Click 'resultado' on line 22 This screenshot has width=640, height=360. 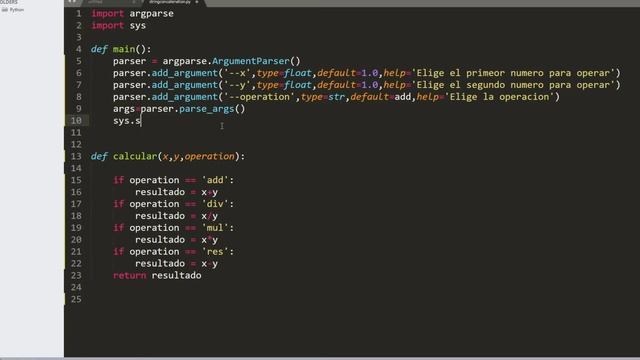160,264
